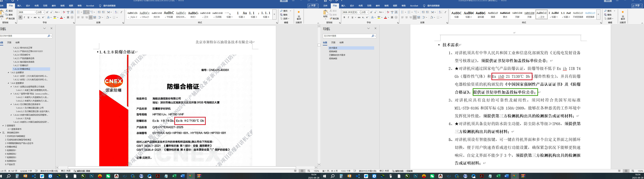Apply red font color in left window

click(61, 18)
